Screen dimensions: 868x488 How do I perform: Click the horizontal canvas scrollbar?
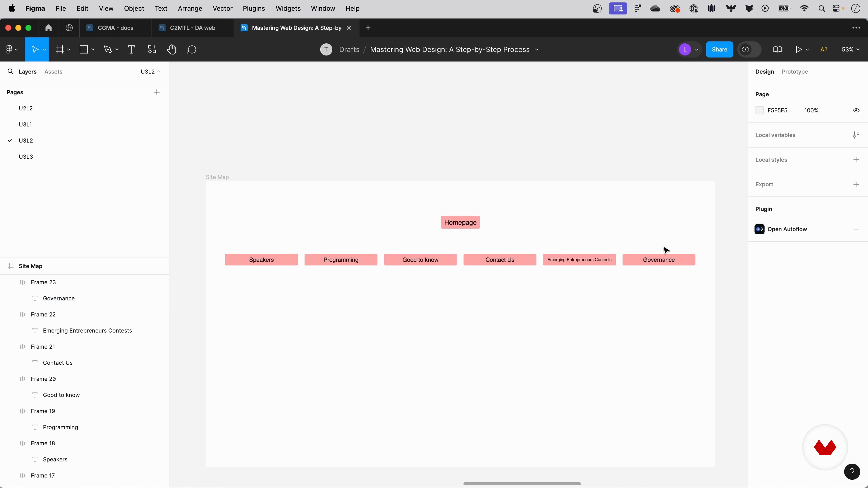522,484
